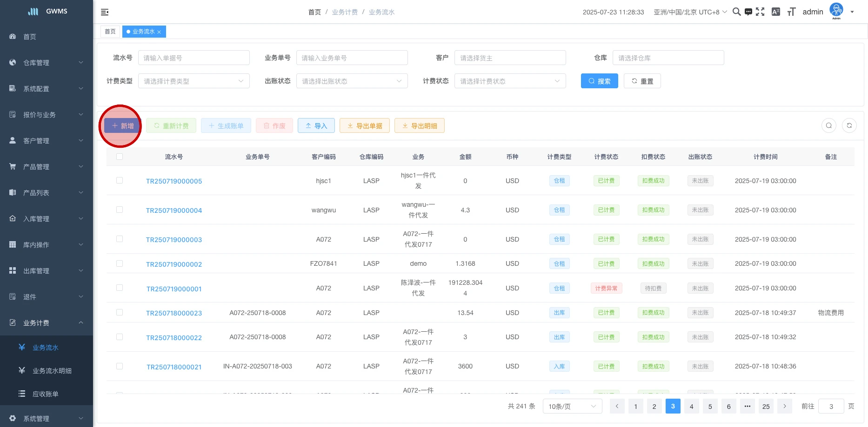Open the 计费类型 dropdown
This screenshot has width=868, height=427.
[194, 81]
